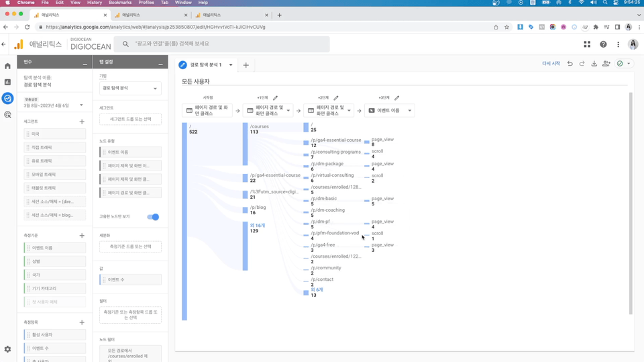Redo the exploration change
The width and height of the screenshot is (644, 362).
pos(582,64)
